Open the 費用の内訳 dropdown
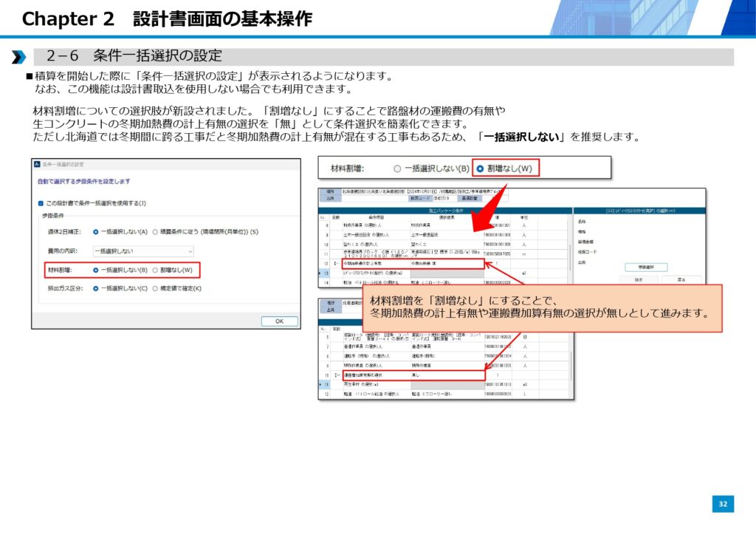 [142, 251]
